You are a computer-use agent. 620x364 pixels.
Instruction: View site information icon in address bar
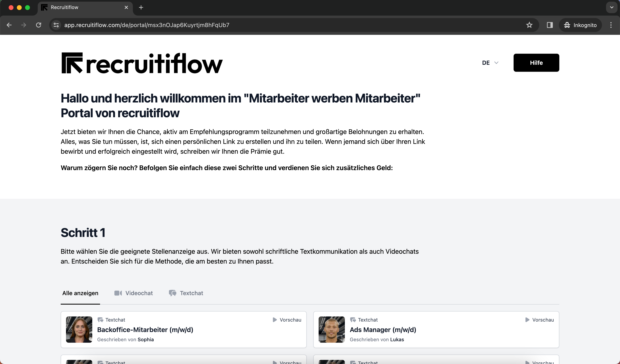pyautogui.click(x=56, y=25)
